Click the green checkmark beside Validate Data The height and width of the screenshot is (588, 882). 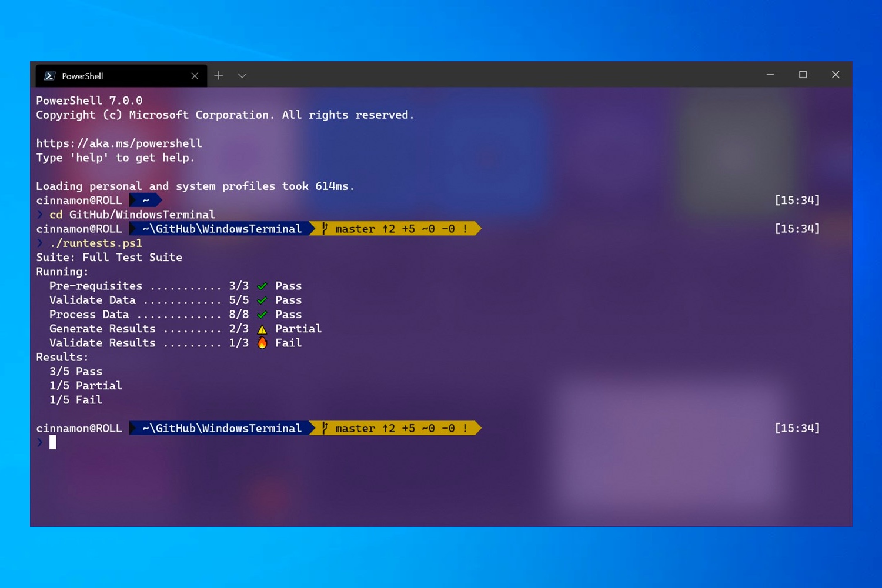[x=262, y=300]
